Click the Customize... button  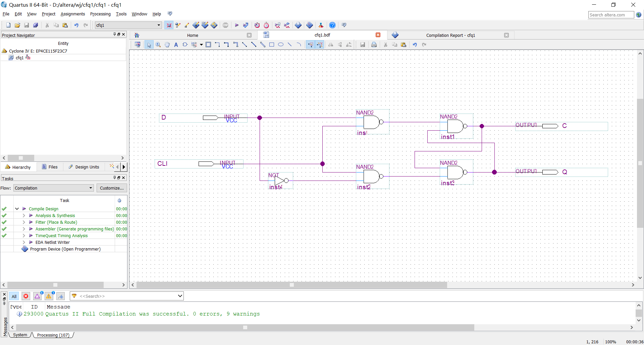(112, 188)
